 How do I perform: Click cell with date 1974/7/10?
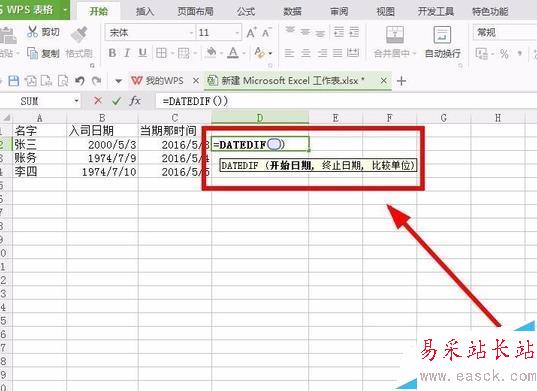coord(102,172)
